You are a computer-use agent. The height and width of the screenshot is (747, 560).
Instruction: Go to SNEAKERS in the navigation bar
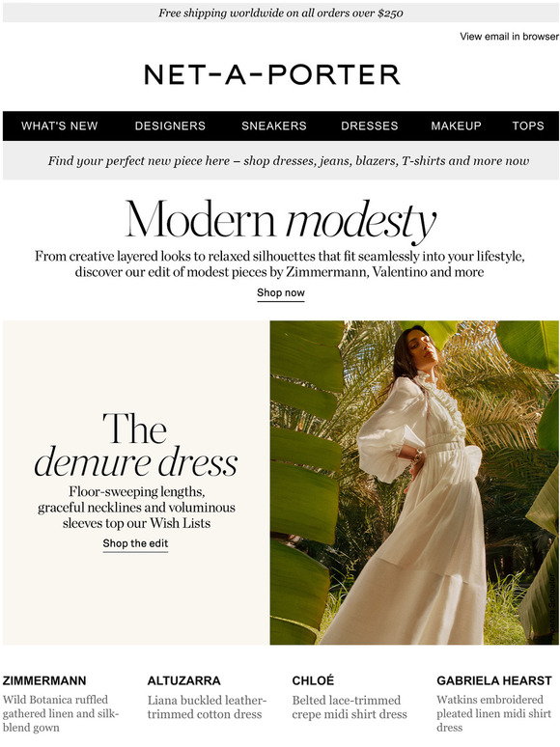coord(274,125)
